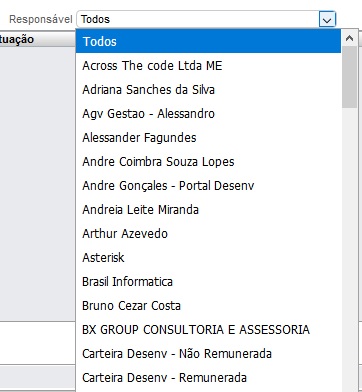Choose 'Bruno Cezar Costa'
Image resolution: width=362 pixels, height=392 pixels.
point(208,305)
